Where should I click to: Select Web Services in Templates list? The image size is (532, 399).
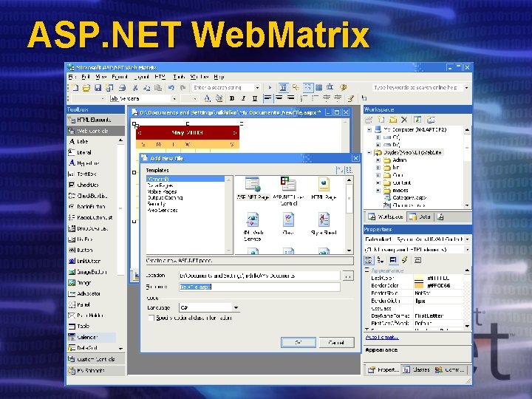pyautogui.click(x=163, y=210)
